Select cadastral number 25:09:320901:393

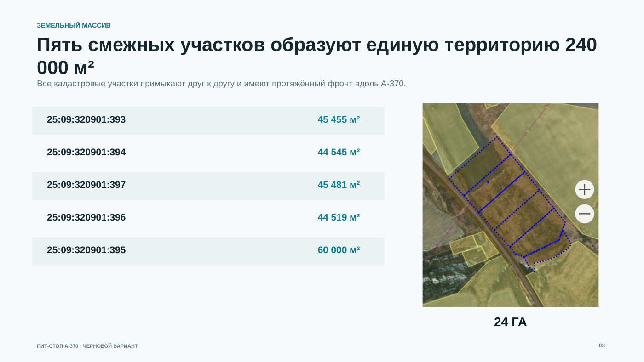click(x=86, y=120)
